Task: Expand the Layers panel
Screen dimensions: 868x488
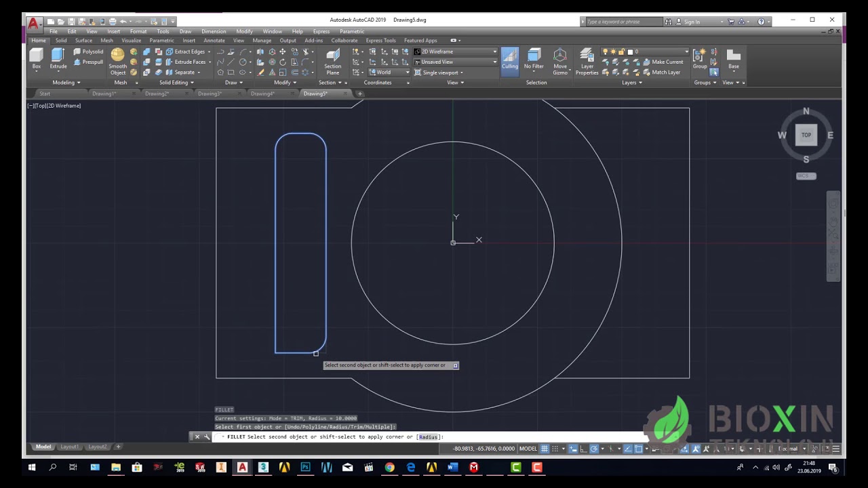Action: pos(632,82)
